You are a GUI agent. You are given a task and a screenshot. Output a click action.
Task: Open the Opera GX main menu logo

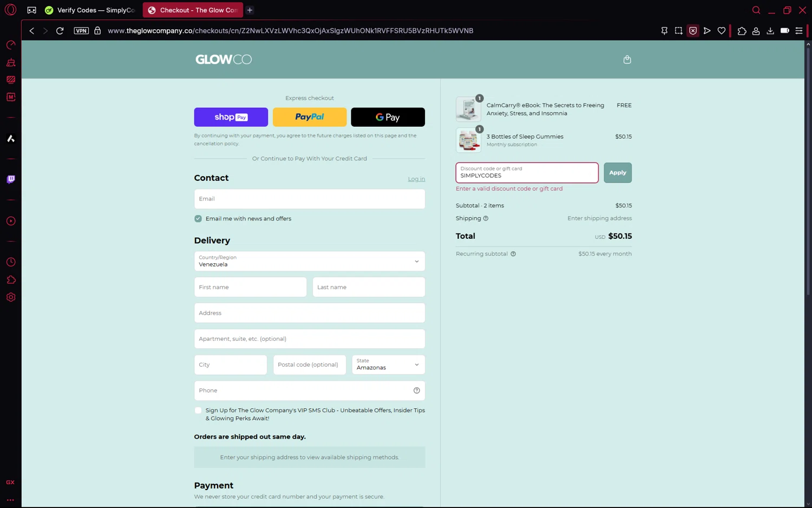(11, 10)
